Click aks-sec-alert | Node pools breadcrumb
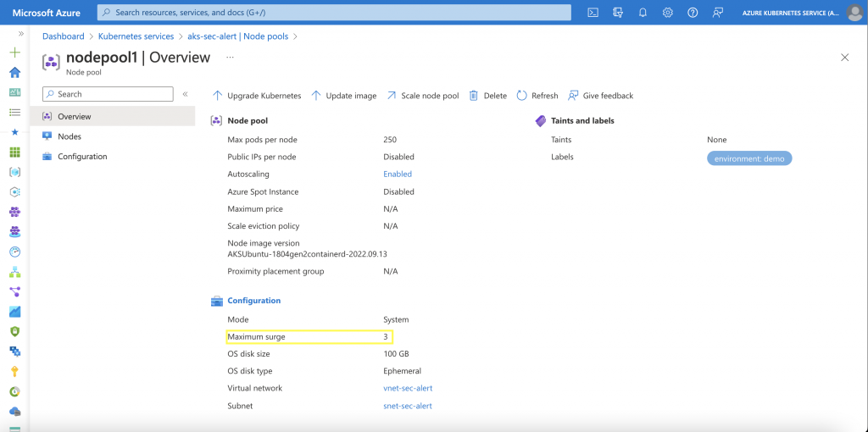Screen dimensions: 868x432 pos(238,36)
